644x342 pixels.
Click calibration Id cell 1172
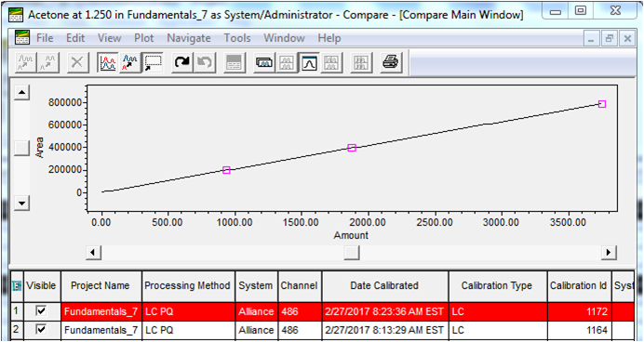579,311
